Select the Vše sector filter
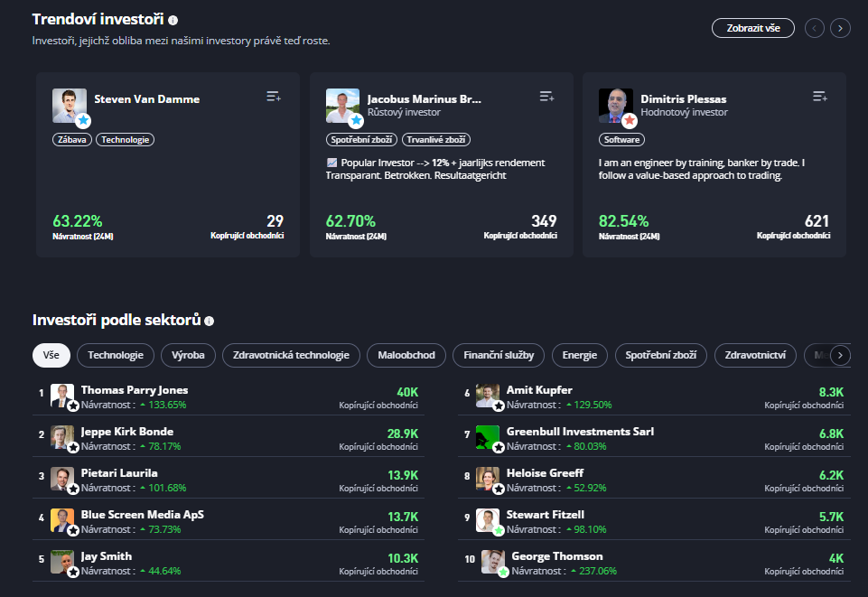The height and width of the screenshot is (597, 868). (51, 355)
